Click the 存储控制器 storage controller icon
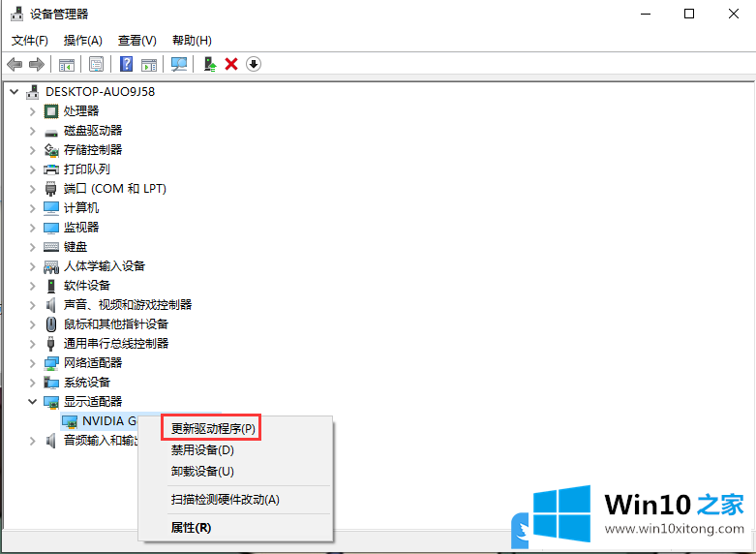 coord(51,150)
